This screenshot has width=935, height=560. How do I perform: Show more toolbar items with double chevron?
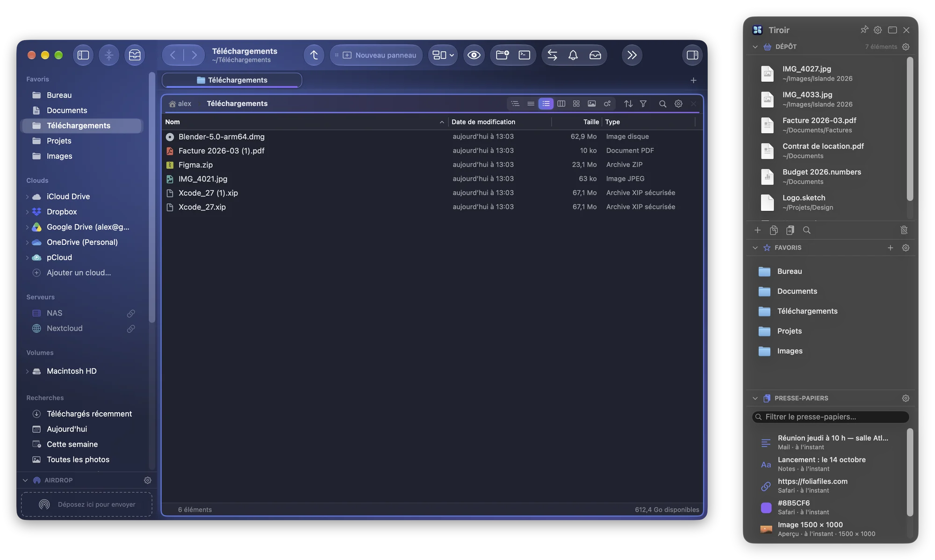[632, 55]
